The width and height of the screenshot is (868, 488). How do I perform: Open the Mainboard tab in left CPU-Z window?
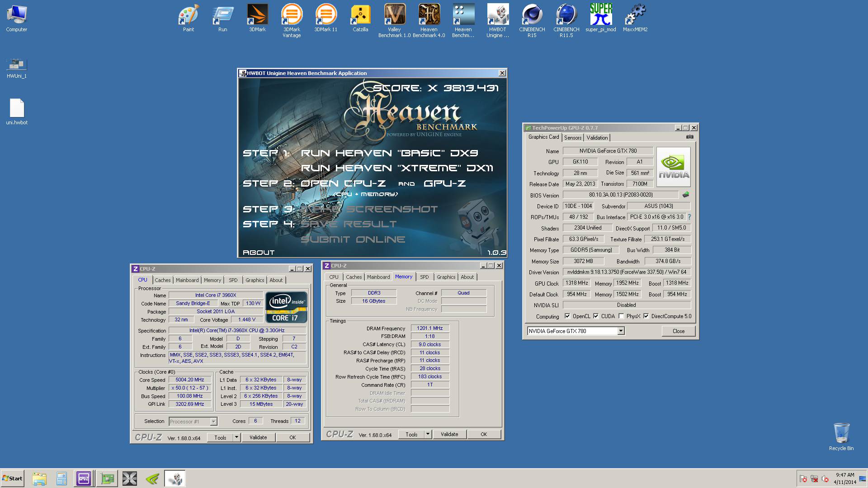187,280
